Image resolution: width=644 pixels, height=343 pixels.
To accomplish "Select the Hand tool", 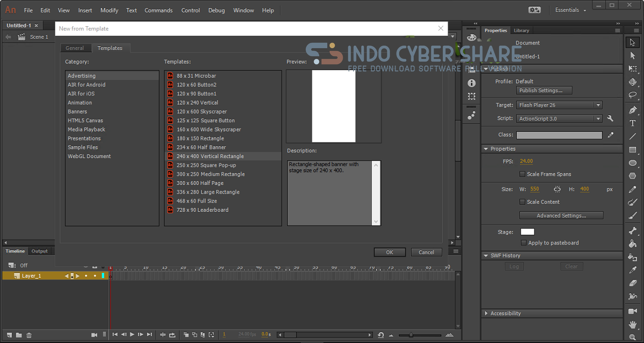I will [633, 325].
